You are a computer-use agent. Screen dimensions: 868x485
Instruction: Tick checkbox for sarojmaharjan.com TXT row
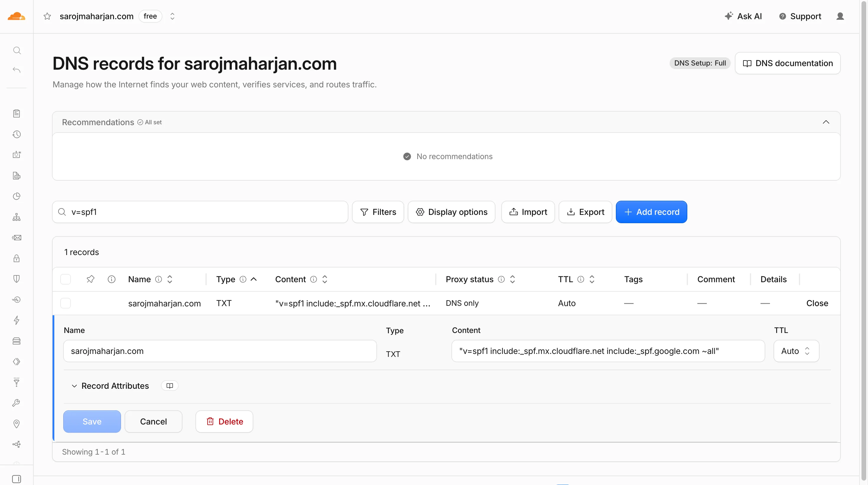(x=65, y=303)
